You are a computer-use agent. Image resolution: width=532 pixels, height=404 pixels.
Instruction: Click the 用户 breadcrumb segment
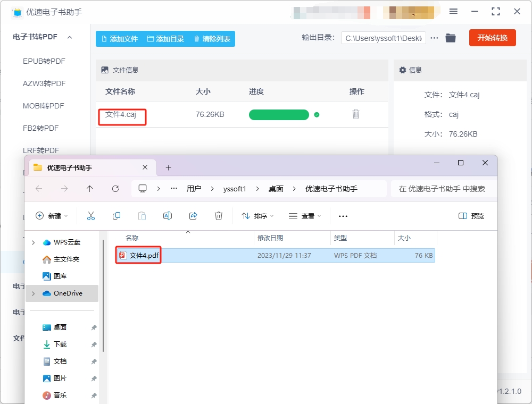coord(194,189)
